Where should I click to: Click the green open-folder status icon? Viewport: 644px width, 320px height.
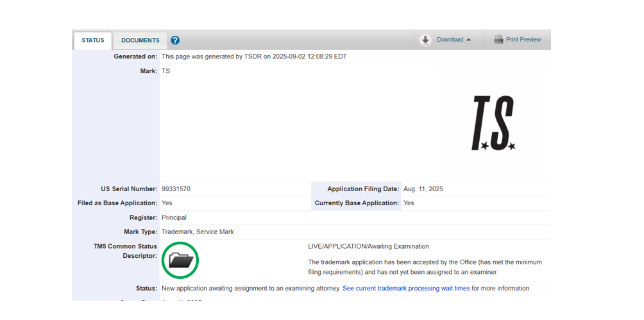[180, 260]
